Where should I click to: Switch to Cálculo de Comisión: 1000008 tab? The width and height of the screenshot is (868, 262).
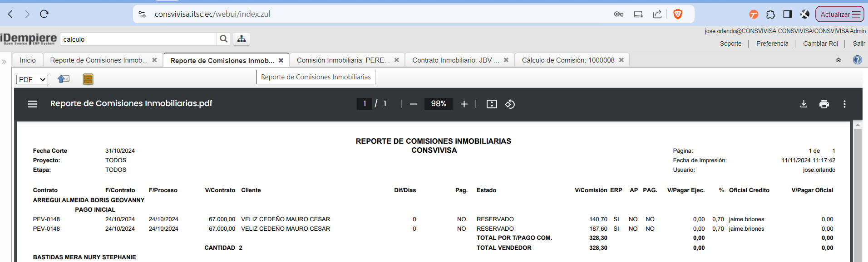[x=567, y=60]
